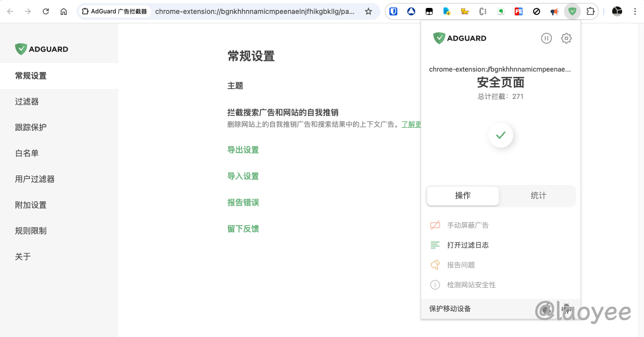
Task: Toggle the green checkmark protection switch
Action: click(500, 135)
